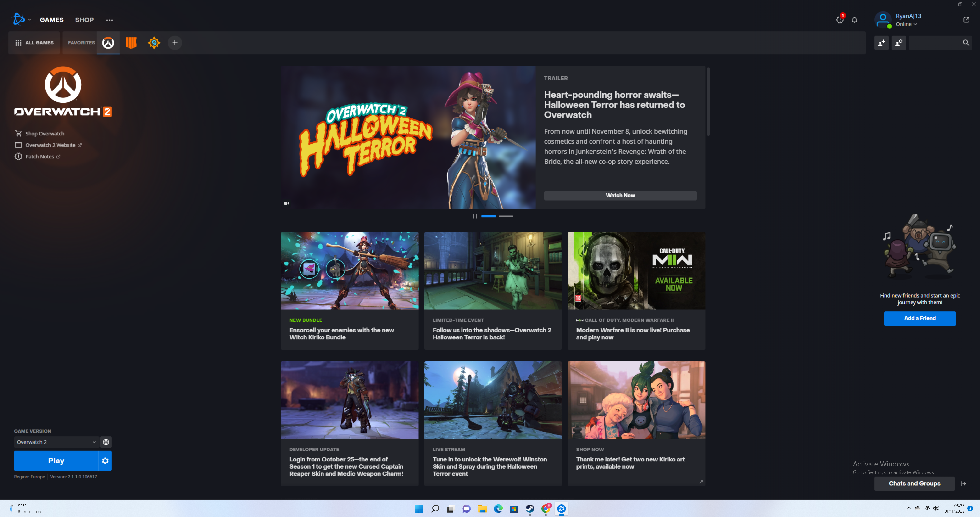The height and width of the screenshot is (517, 980).
Task: Pop out the social panel window icon
Action: [966, 20]
